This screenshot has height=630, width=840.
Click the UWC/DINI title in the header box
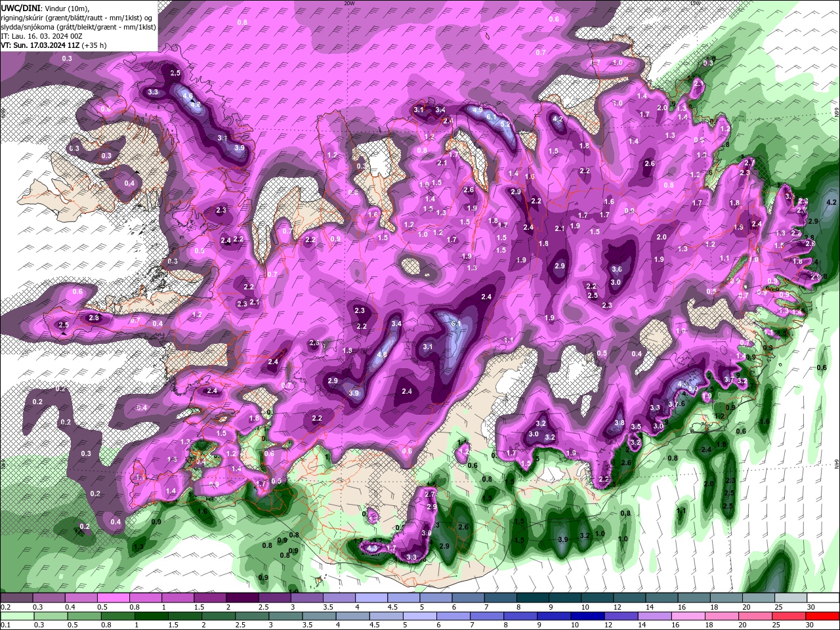(19, 8)
